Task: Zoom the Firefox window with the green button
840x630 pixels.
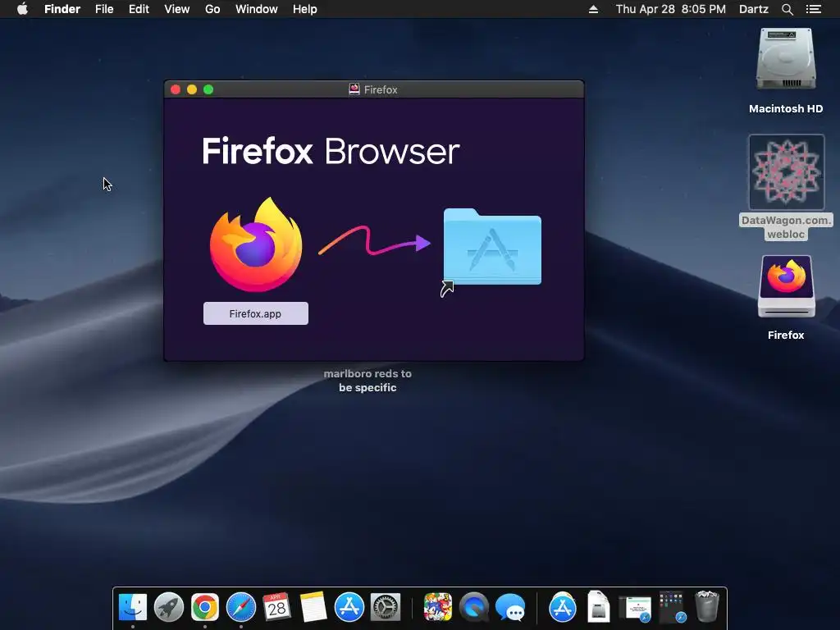Action: click(x=208, y=89)
